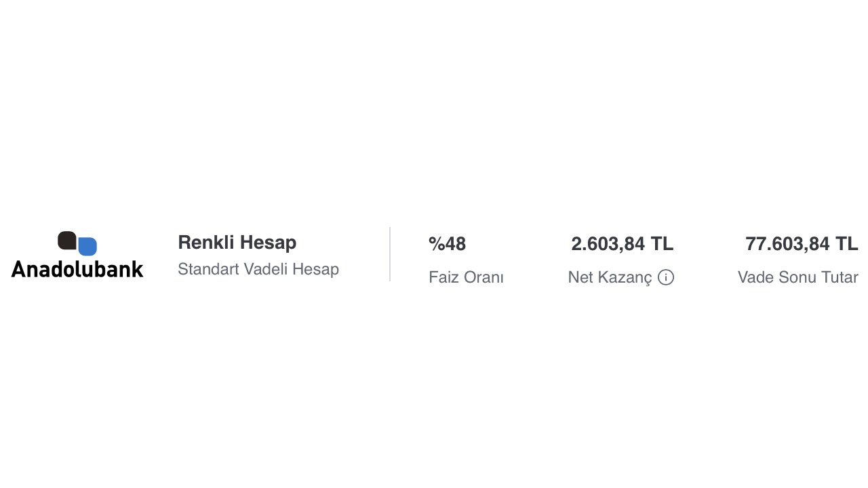Click the Net Kazanç label text
The image size is (868, 488).
tap(610, 277)
